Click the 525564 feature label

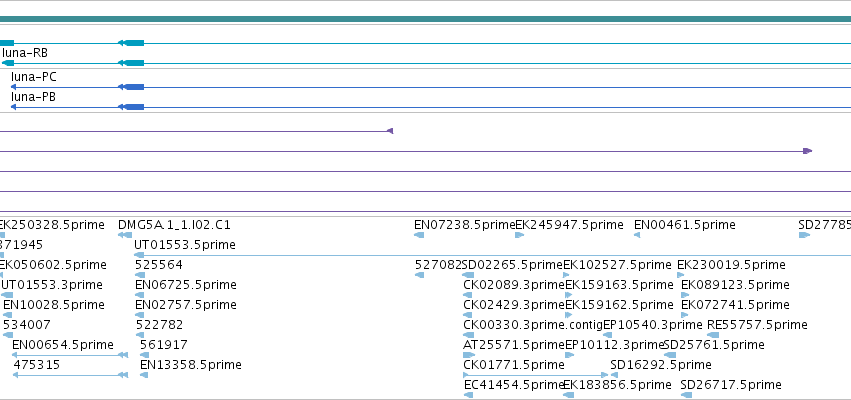pos(159,265)
